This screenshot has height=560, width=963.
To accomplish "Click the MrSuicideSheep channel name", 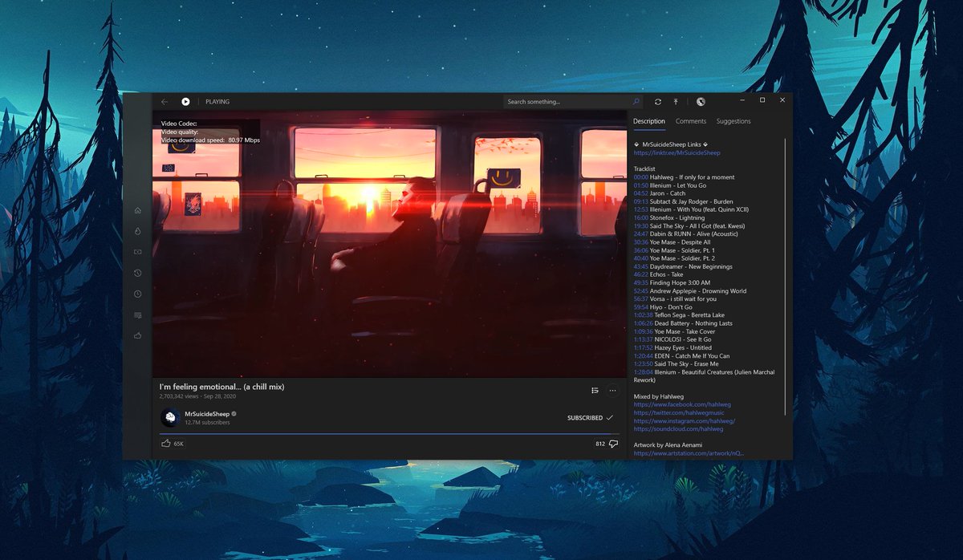I will click(x=207, y=414).
